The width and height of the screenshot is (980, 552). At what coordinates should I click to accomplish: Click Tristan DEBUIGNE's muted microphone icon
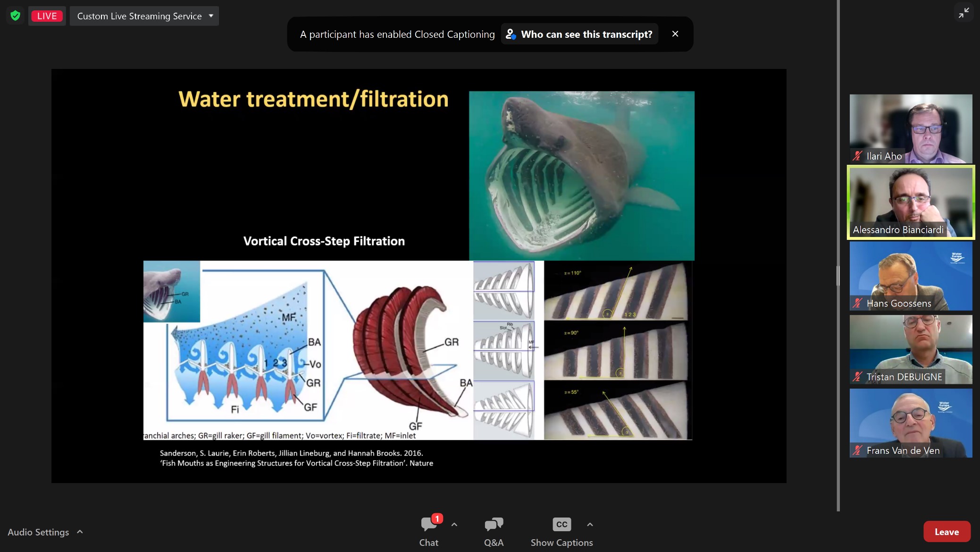coord(857,377)
